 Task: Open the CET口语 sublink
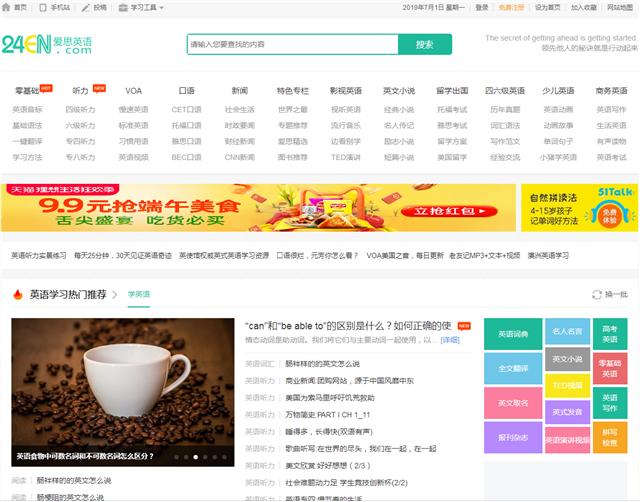click(x=187, y=109)
